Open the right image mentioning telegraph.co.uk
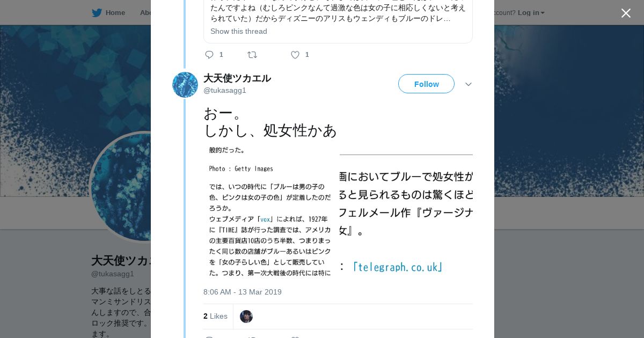 point(406,211)
